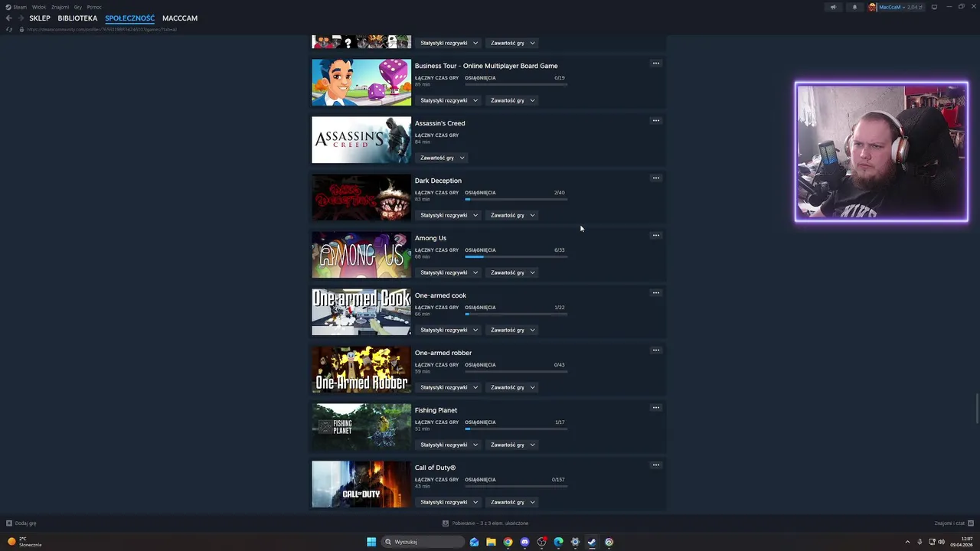Click the MacCcaM profile avatar
Viewport: 980px width, 551px height.
872,7
